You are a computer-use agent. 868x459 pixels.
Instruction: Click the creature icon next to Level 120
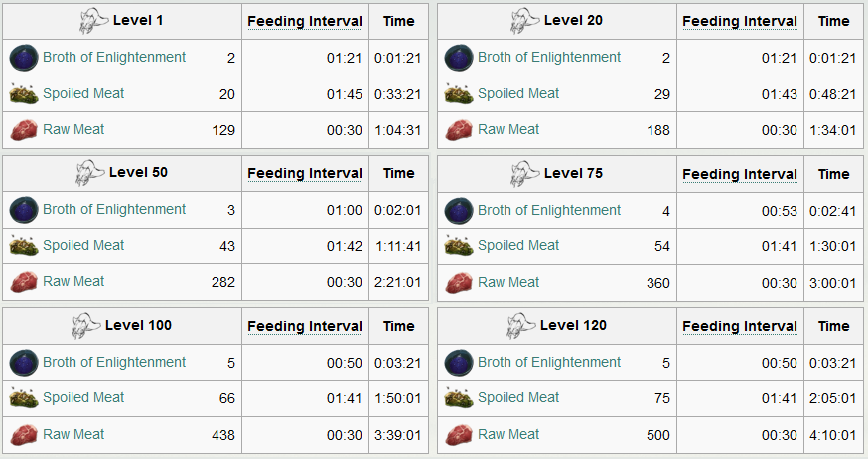(521, 326)
